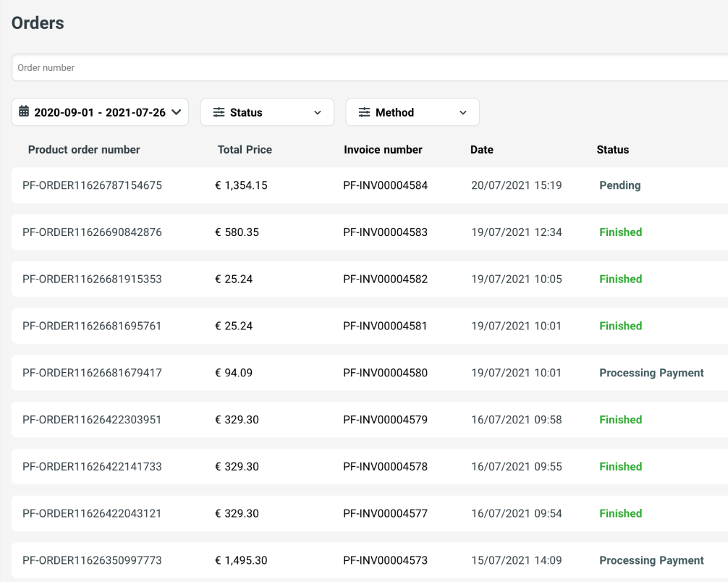
Task: Click the Total Price column header
Action: click(x=245, y=150)
